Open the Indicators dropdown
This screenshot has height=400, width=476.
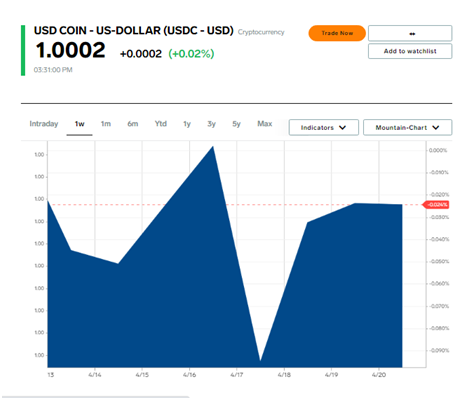pyautogui.click(x=324, y=127)
